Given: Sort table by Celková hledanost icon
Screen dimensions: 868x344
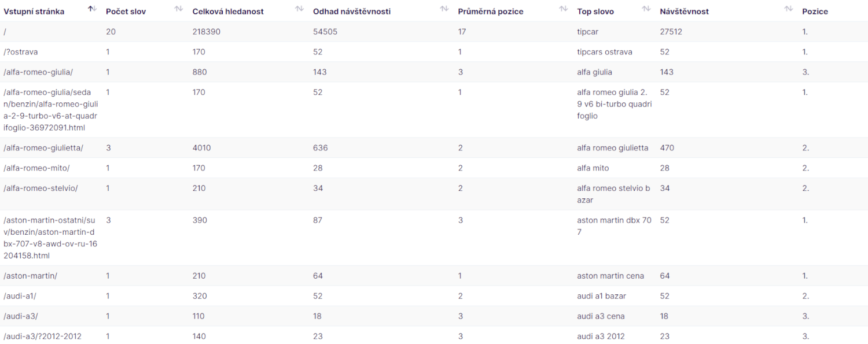Looking at the screenshot, I should point(299,9).
